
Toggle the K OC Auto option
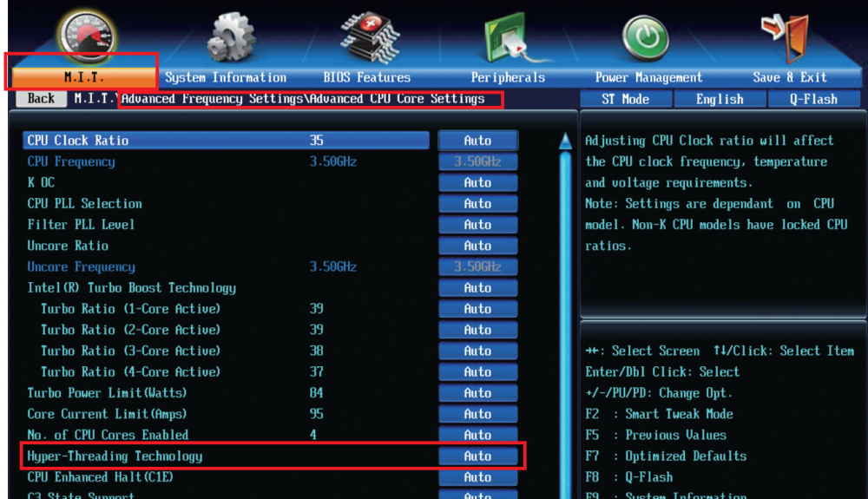tap(477, 182)
